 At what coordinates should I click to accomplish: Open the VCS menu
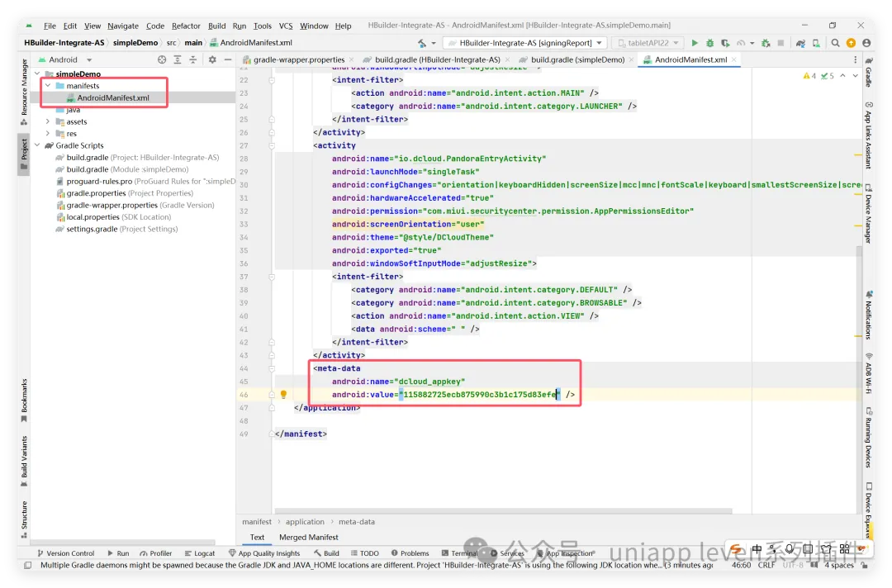coord(286,26)
